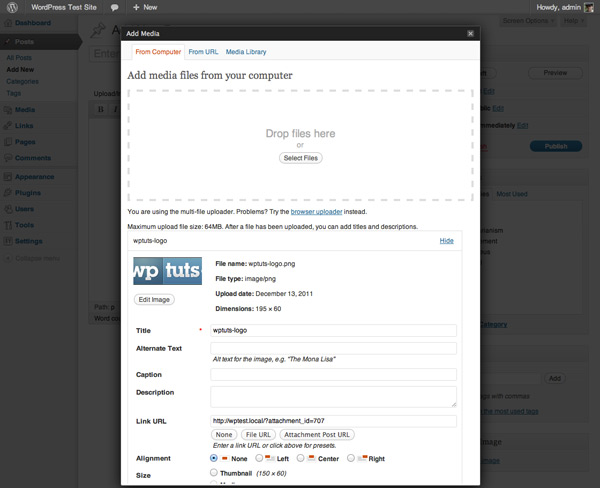The width and height of the screenshot is (600, 488).
Task: Click the admin avatar picture
Action: (x=589, y=7)
